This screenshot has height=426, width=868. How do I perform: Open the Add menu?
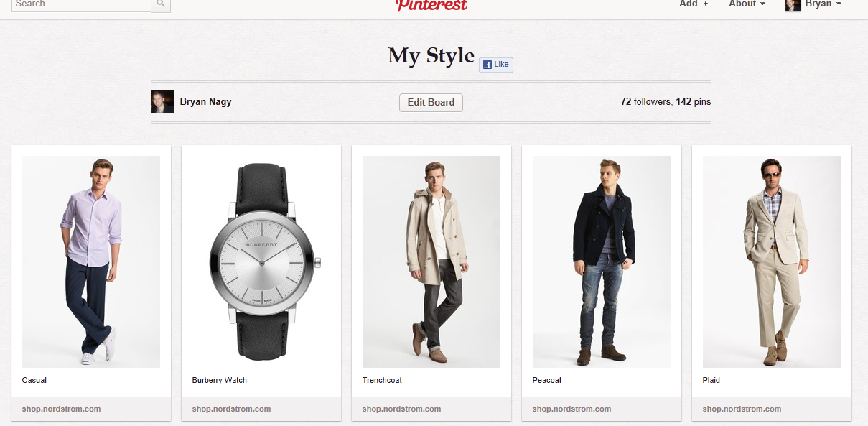694,4
